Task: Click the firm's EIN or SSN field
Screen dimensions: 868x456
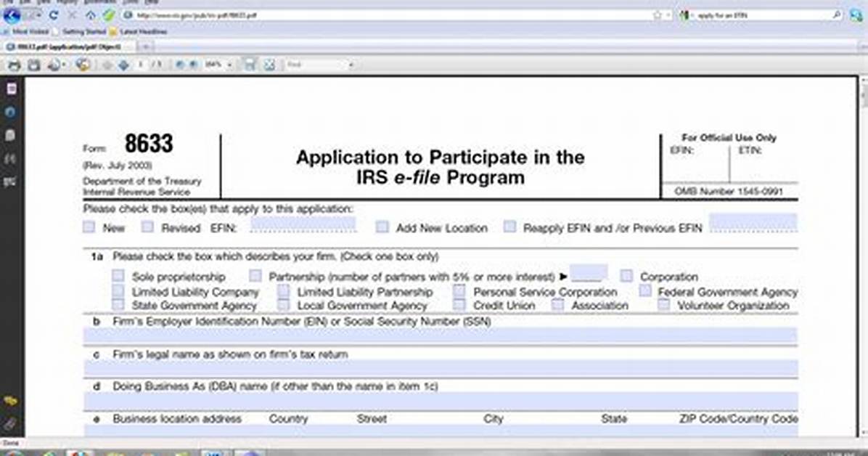Action: pyautogui.click(x=440, y=335)
